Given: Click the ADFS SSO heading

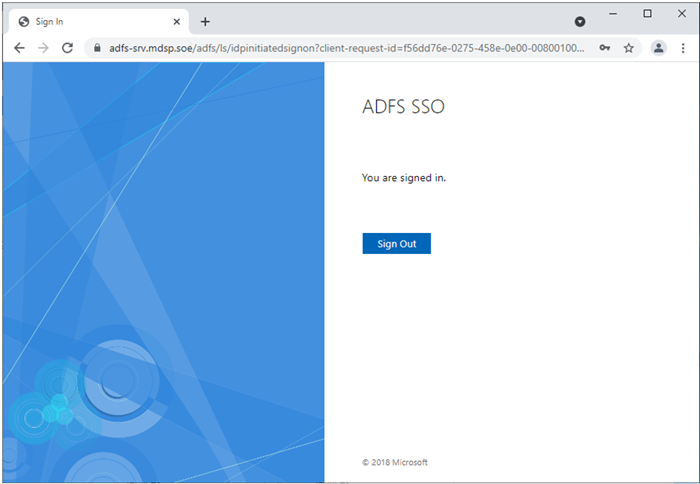Looking at the screenshot, I should 404,107.
